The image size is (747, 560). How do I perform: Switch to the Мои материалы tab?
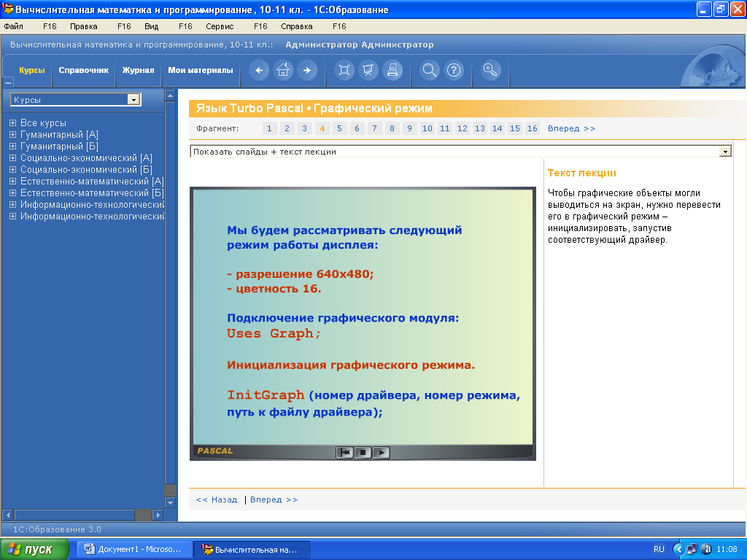coord(201,71)
